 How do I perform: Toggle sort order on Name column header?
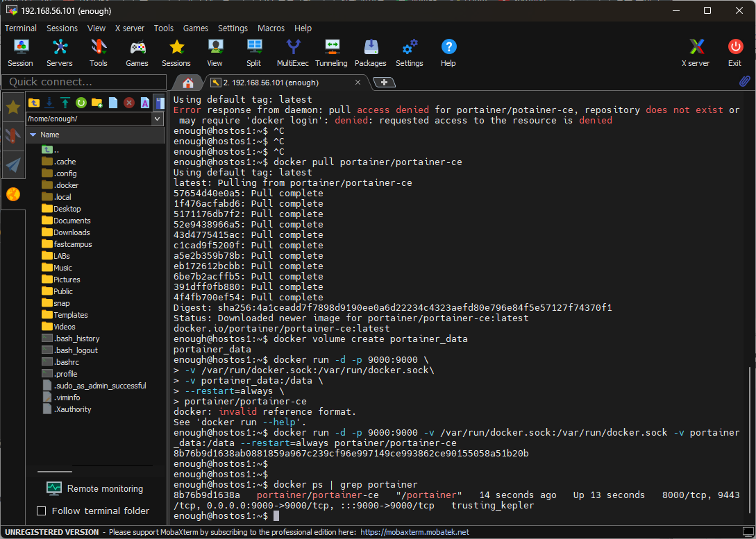tap(94, 135)
